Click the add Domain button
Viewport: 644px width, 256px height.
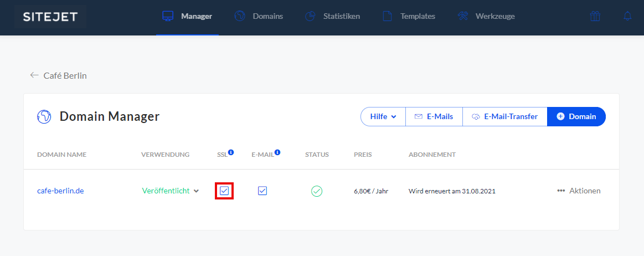coord(576,117)
